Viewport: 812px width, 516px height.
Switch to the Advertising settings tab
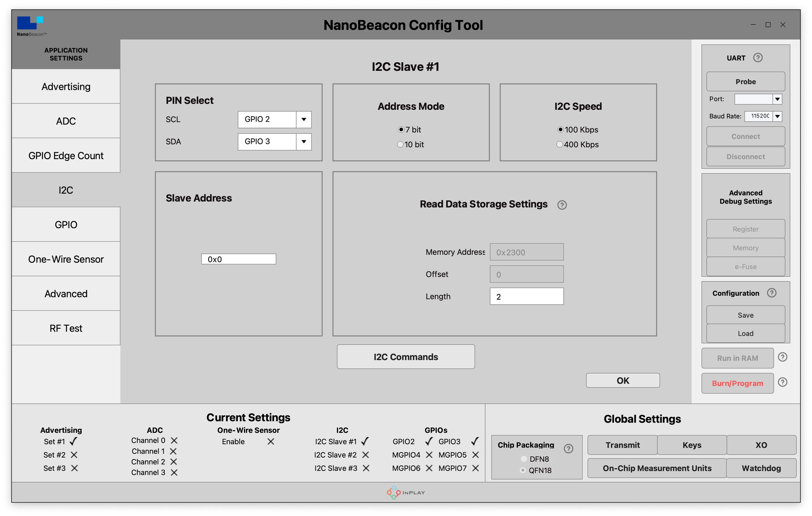[x=66, y=87]
